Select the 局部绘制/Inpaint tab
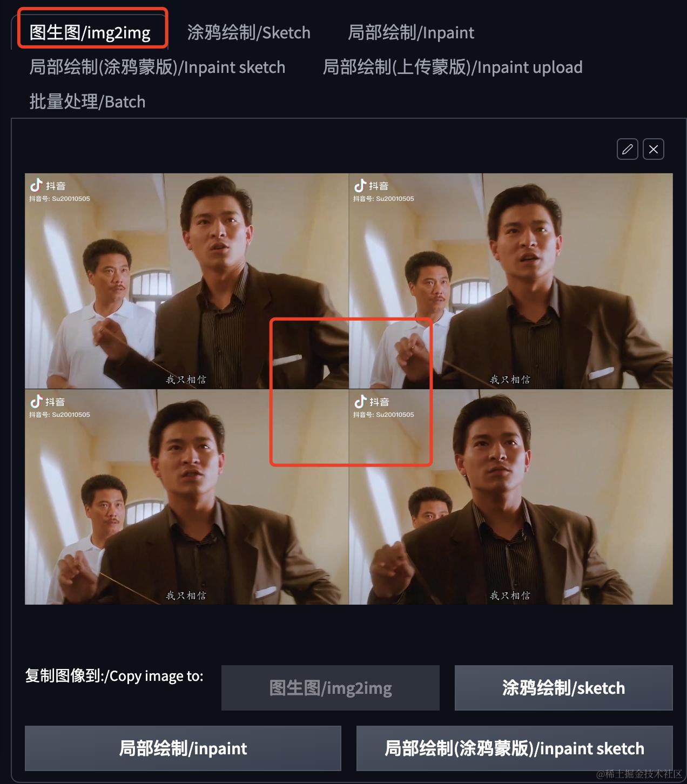This screenshot has height=784, width=687. click(x=411, y=32)
